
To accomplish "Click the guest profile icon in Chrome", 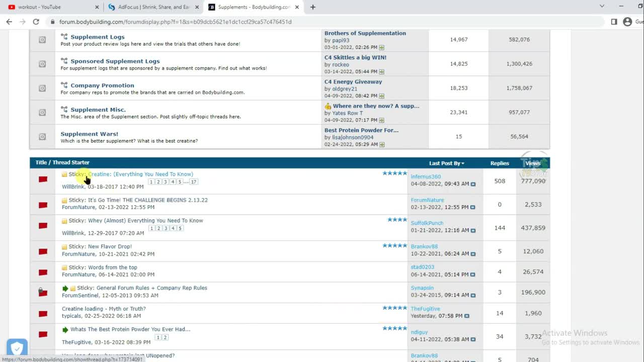I will click(x=627, y=22).
